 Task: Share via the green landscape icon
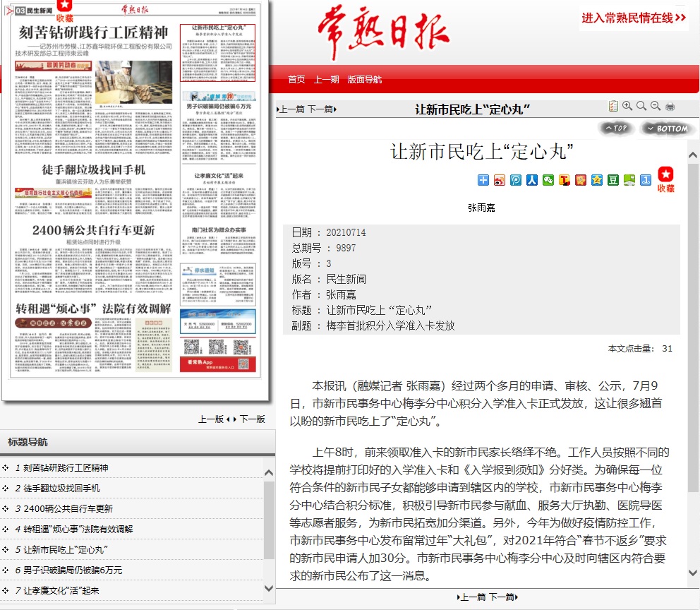click(629, 180)
